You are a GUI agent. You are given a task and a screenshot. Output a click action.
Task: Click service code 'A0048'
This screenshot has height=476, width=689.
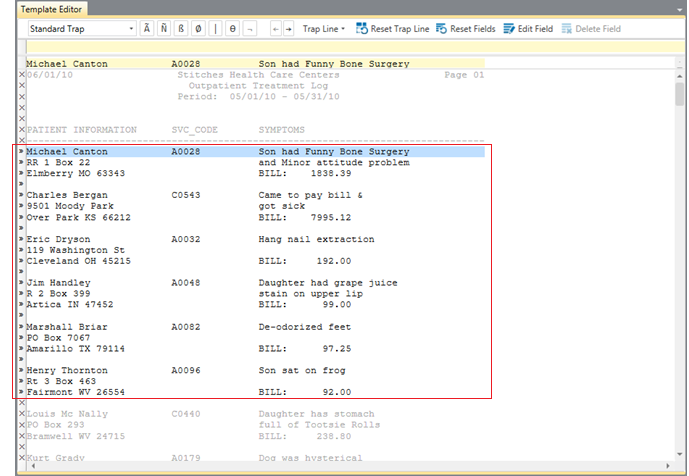point(186,283)
